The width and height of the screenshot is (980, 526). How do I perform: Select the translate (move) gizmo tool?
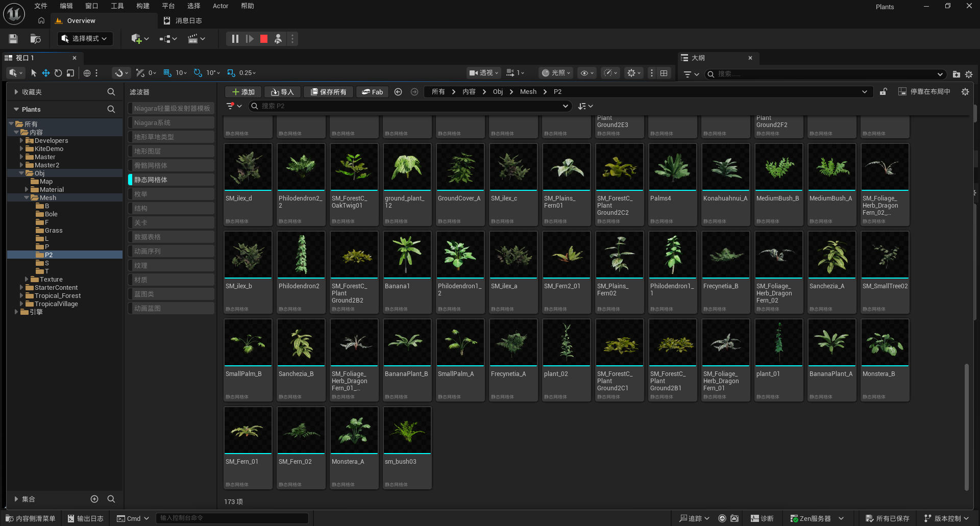46,73
